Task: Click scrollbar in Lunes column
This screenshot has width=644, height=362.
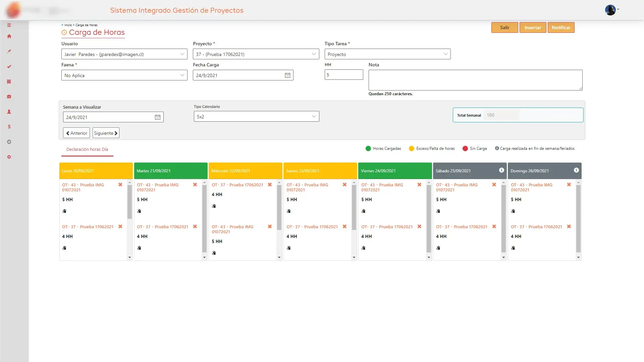Action: [x=129, y=202]
